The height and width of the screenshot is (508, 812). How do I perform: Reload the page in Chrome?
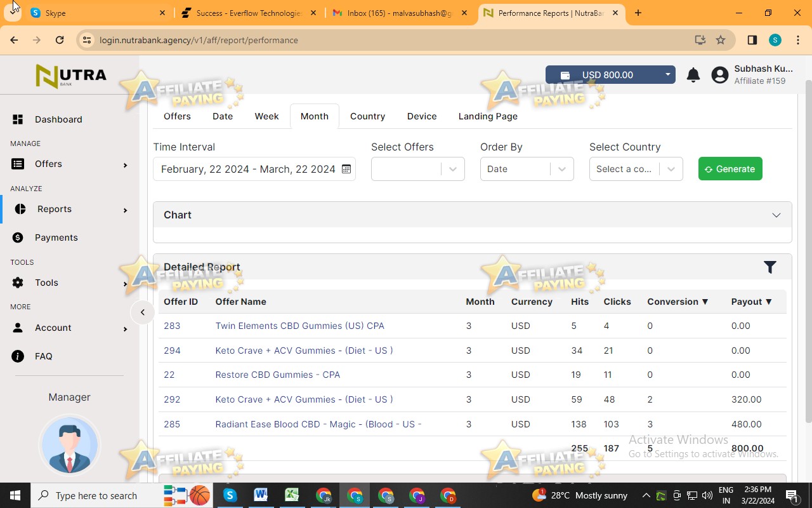click(60, 40)
